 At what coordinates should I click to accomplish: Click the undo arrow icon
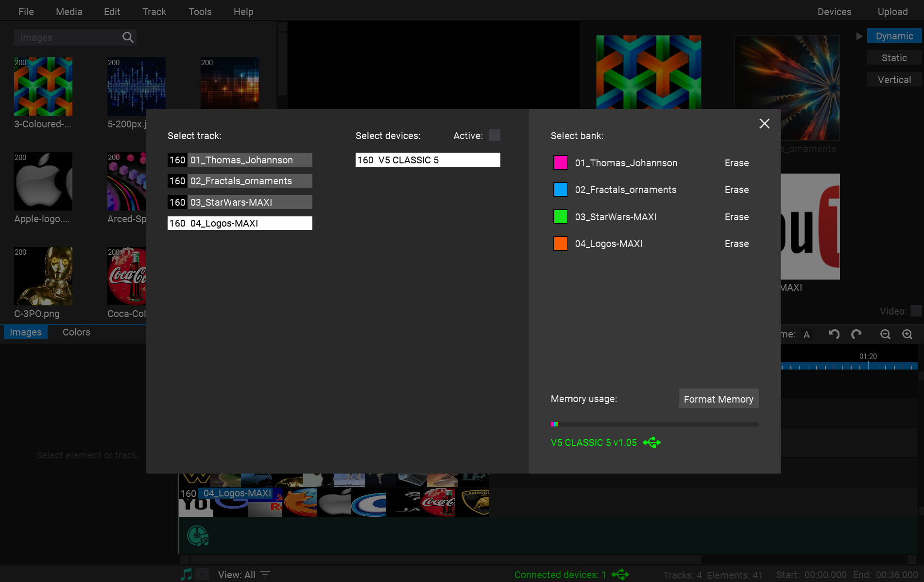(834, 334)
